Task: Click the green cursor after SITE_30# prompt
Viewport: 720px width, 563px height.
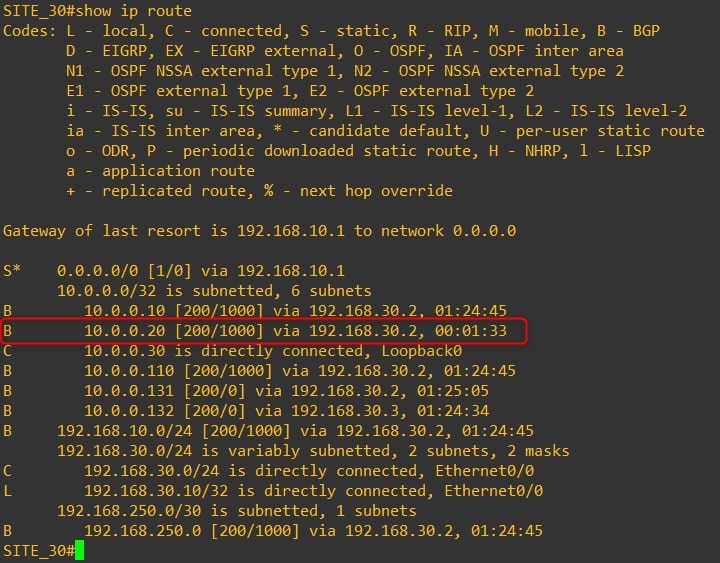Action: [x=79, y=551]
